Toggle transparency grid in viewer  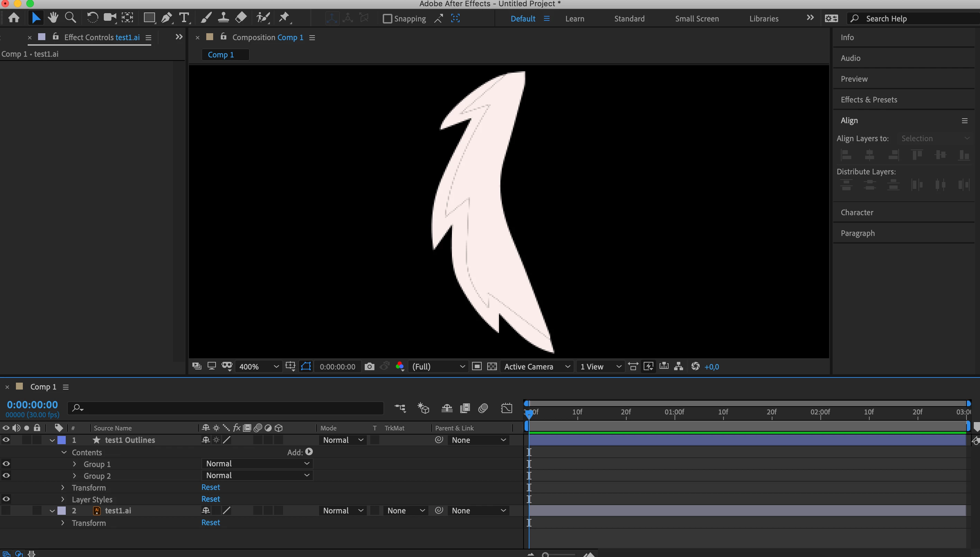coord(492,366)
